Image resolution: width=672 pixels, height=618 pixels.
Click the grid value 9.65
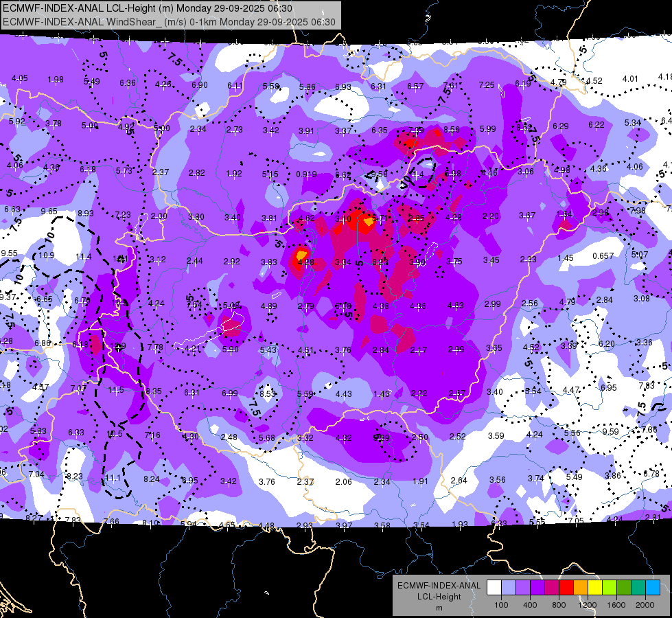click(x=49, y=211)
